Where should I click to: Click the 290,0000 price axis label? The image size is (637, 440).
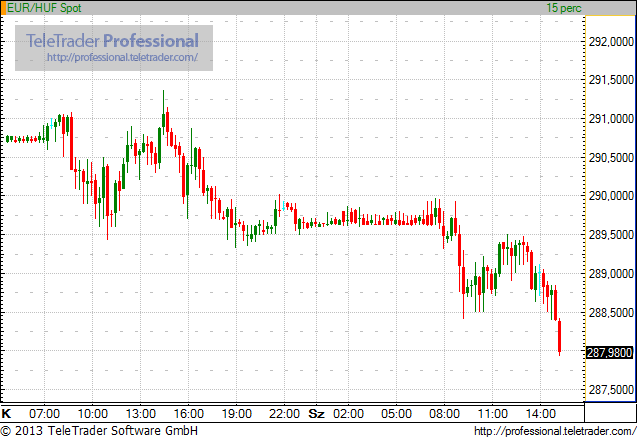pos(611,196)
